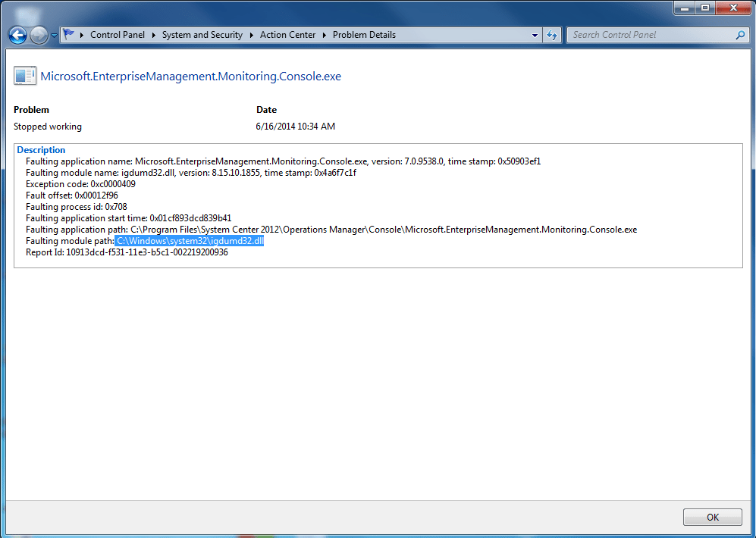Open the address bar history dropdown
The width and height of the screenshot is (756, 538).
(x=535, y=35)
